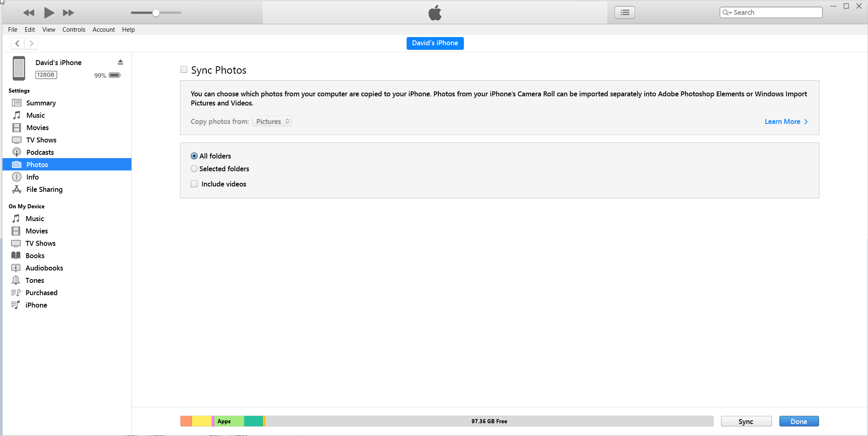Open the File menu
The height and width of the screenshot is (436, 868).
[x=13, y=30]
